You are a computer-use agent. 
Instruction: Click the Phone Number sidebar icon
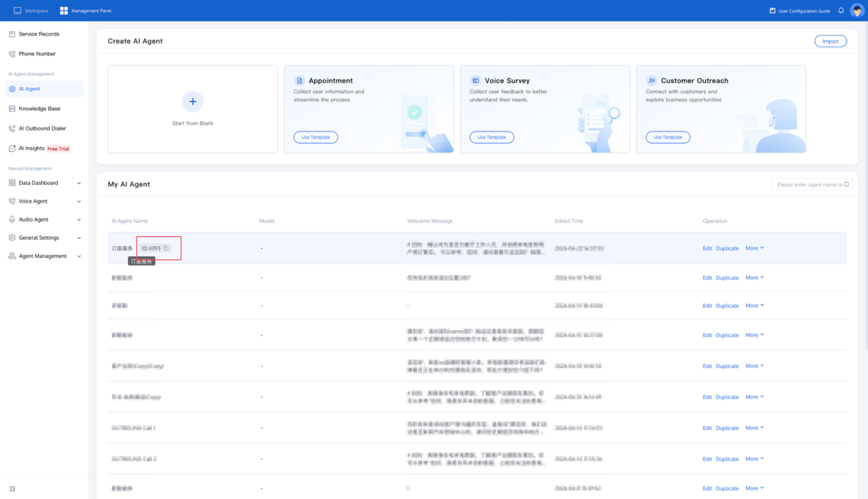tap(12, 54)
